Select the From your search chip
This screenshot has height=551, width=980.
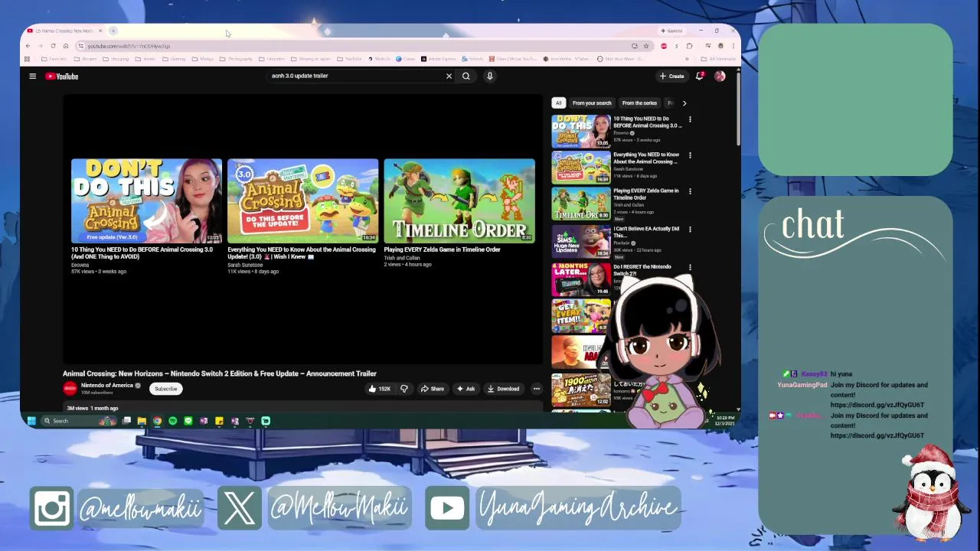pyautogui.click(x=592, y=103)
